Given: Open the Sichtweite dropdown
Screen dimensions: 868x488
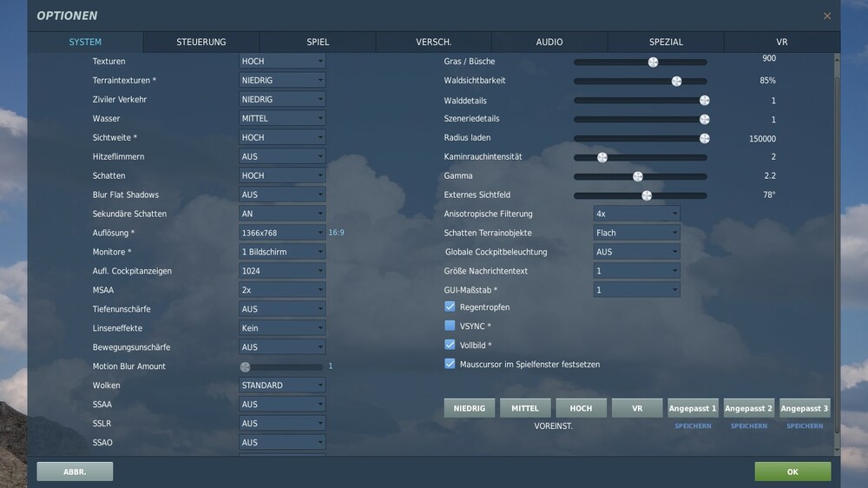Looking at the screenshot, I should coord(282,137).
